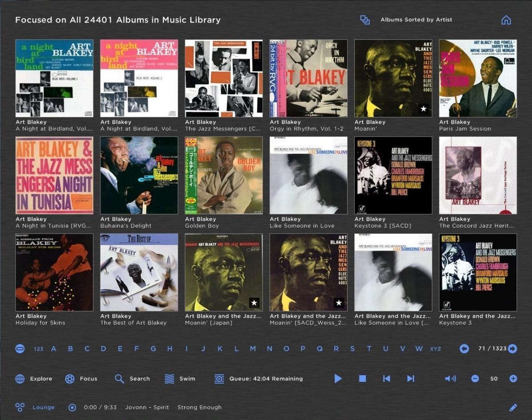Open A Night at Birdland Volume 2 pink cover
Viewport: 532px width, 420px height.
(x=139, y=78)
